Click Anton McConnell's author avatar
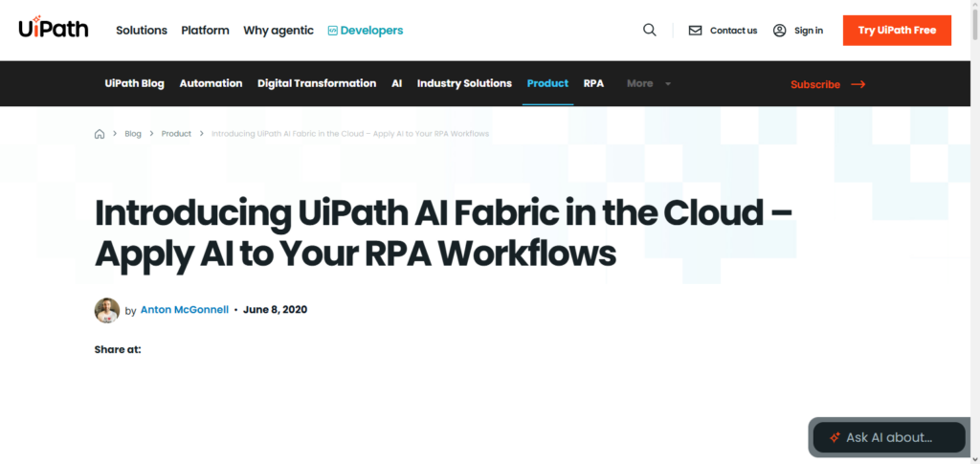Screen dimensions: 980x464 point(107,310)
